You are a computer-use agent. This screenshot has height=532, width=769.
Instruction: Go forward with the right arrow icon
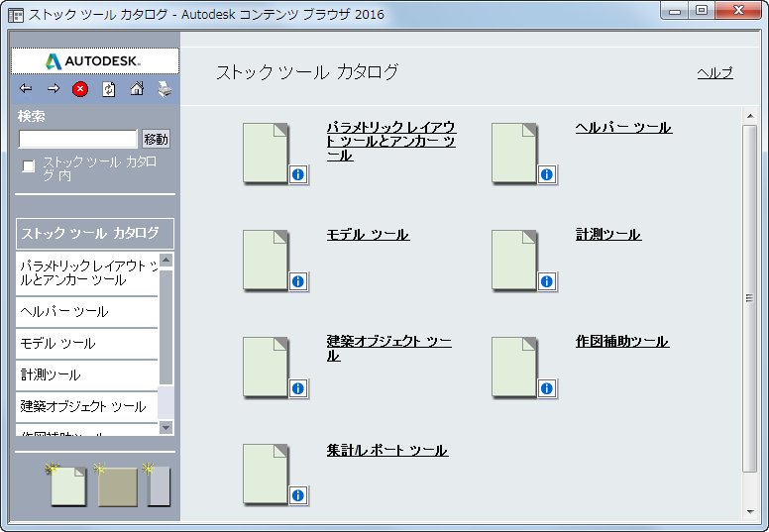(53, 89)
